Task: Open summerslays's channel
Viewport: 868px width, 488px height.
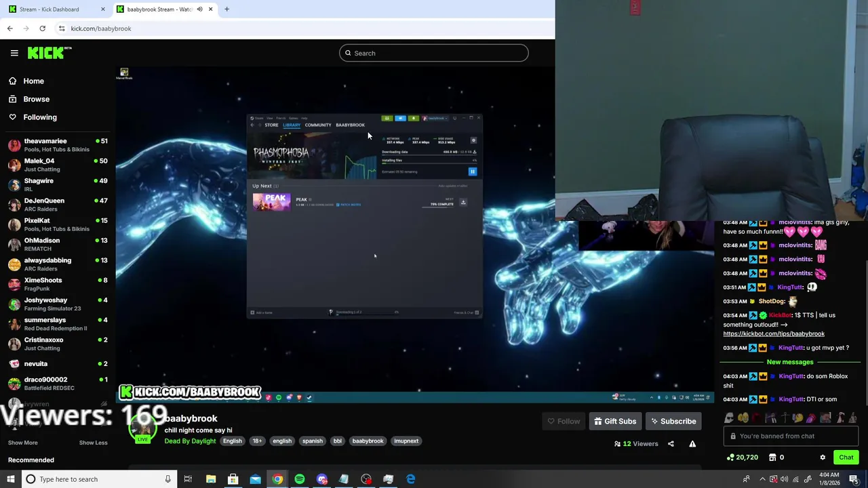Action: pos(58,323)
